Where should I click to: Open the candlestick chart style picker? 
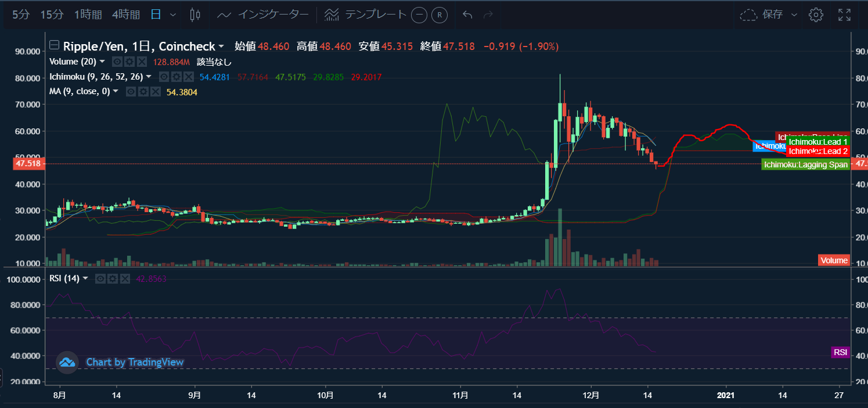195,15
